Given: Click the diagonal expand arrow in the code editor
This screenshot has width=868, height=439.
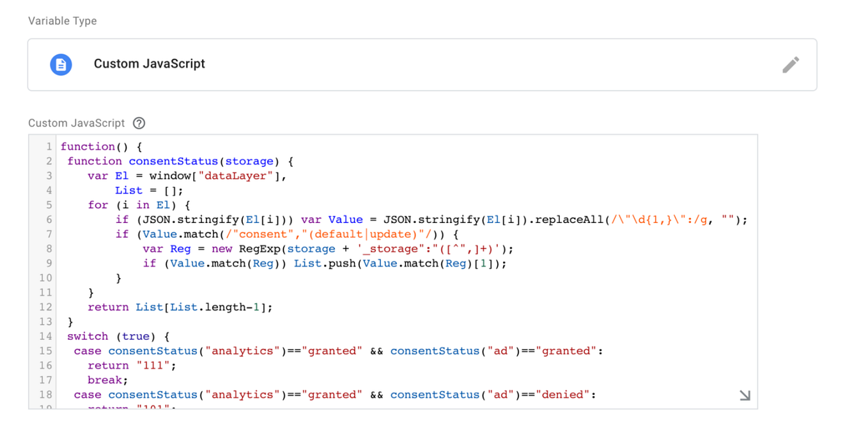Looking at the screenshot, I should click(x=744, y=395).
